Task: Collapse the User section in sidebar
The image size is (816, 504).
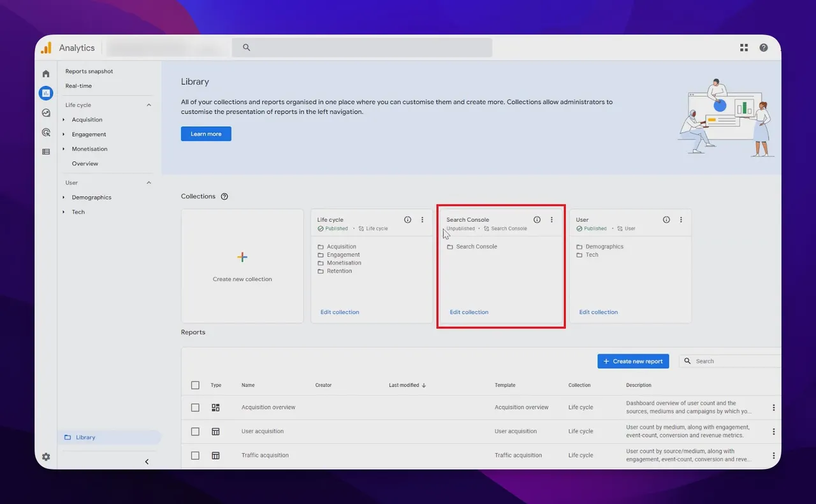Action: tap(149, 183)
